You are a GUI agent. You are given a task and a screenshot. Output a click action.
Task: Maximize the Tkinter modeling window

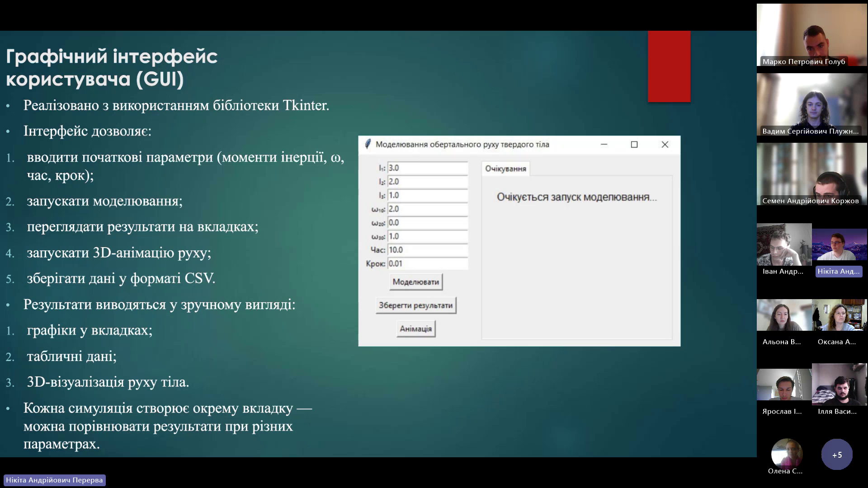point(634,145)
